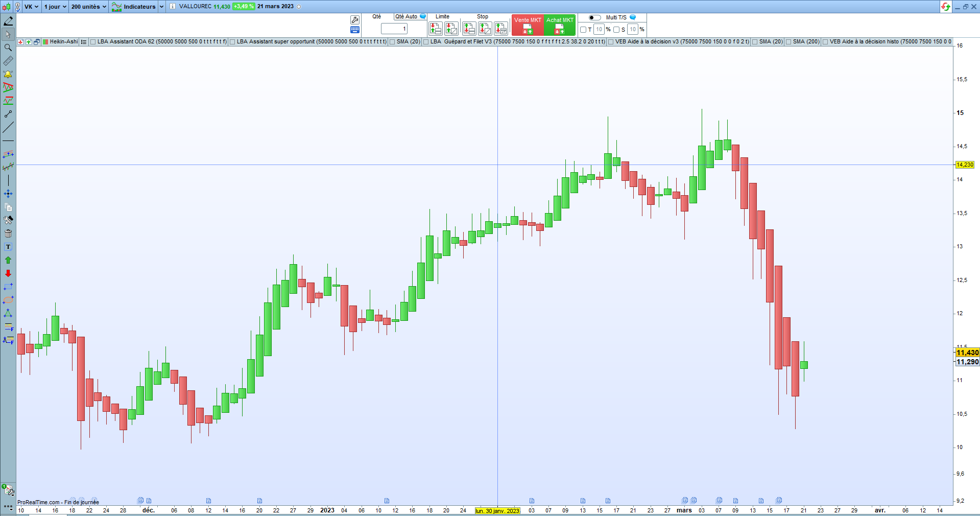Open the blue keyboard shortcuts icon
980x516 pixels.
coord(355,30)
